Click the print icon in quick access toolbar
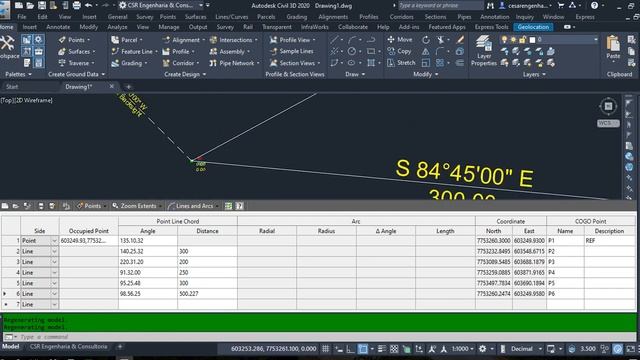The width and height of the screenshot is (640, 360). click(76, 5)
